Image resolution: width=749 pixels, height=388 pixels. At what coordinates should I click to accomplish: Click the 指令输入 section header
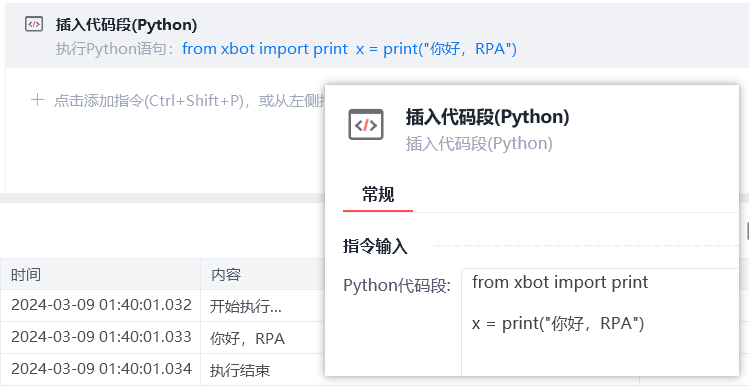pyautogui.click(x=375, y=247)
